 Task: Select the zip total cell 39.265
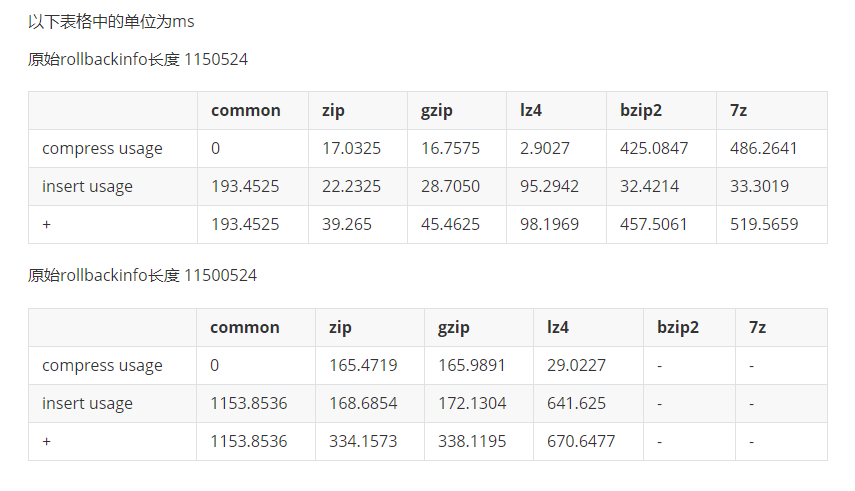tap(347, 225)
